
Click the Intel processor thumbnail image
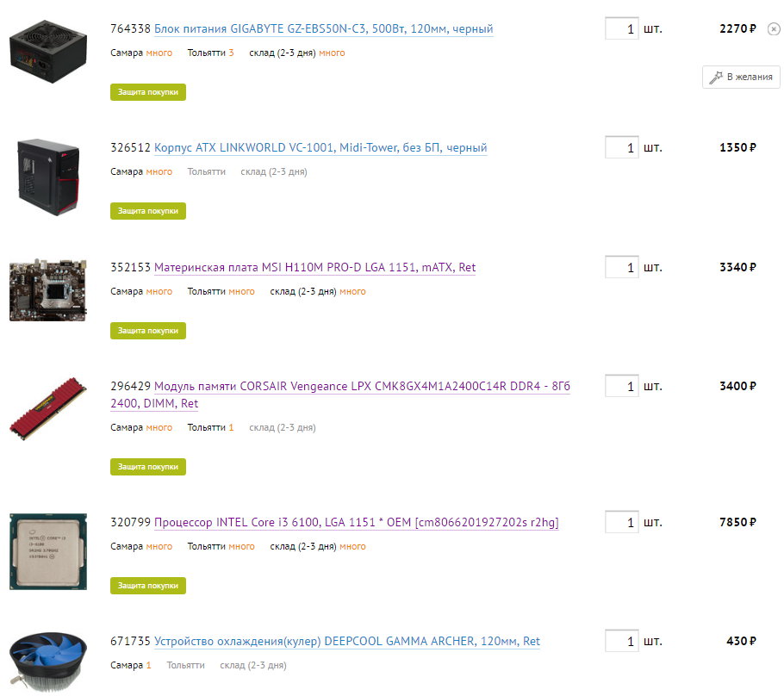48,551
